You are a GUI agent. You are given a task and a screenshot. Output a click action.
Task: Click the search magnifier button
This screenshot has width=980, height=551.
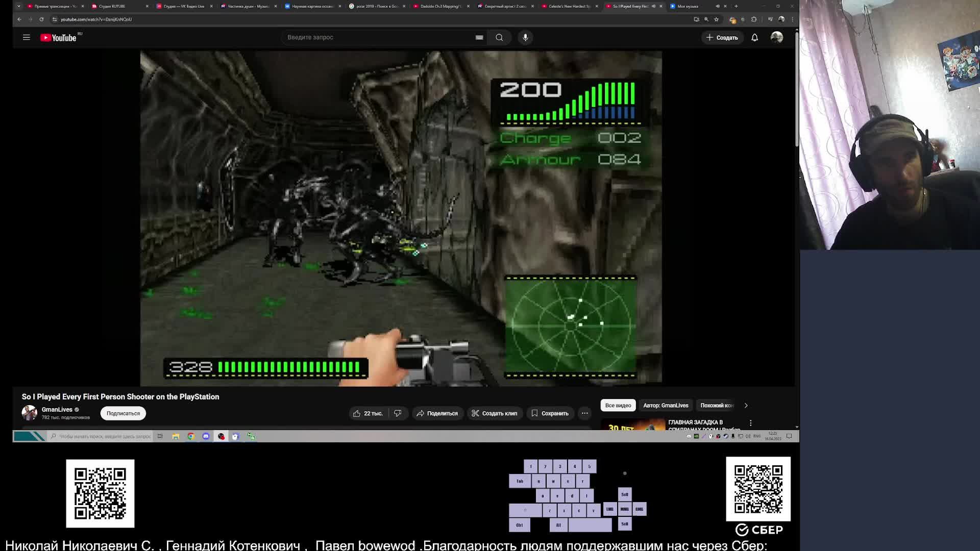(x=499, y=37)
